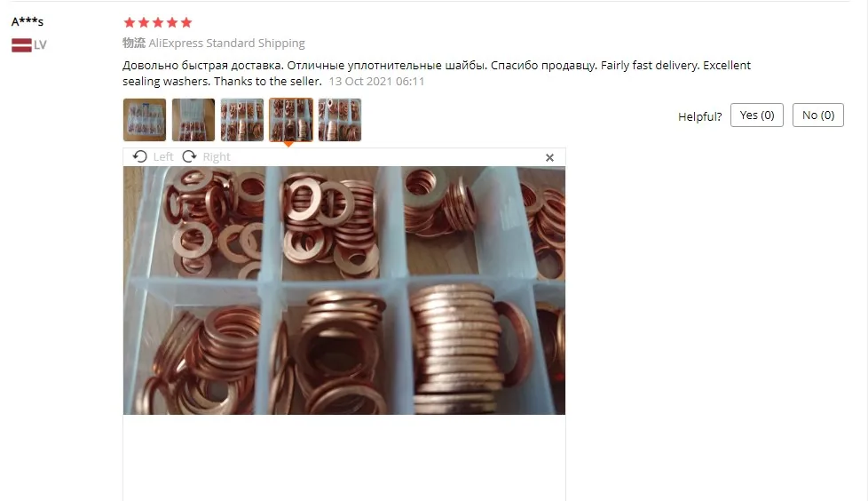Viewport: 868px width, 501px height.
Task: Click AliExpress Standard Shipping text
Action: [x=227, y=44]
